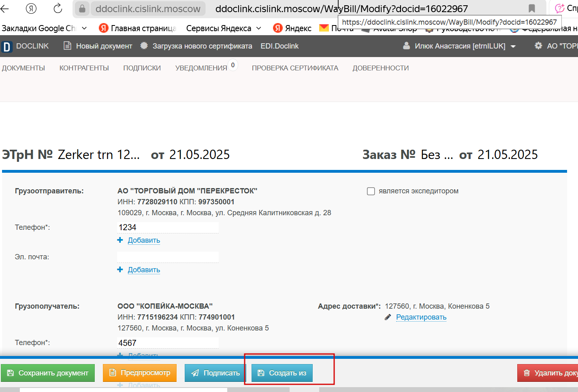Click the padlock site security icon
578x392 pixels.
tap(82, 8)
